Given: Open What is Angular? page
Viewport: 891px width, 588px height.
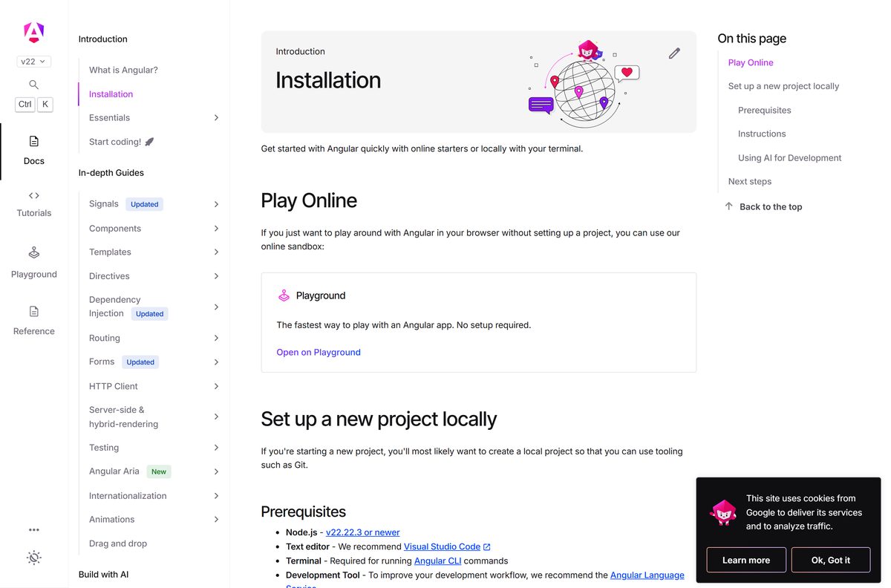Looking at the screenshot, I should tap(123, 70).
